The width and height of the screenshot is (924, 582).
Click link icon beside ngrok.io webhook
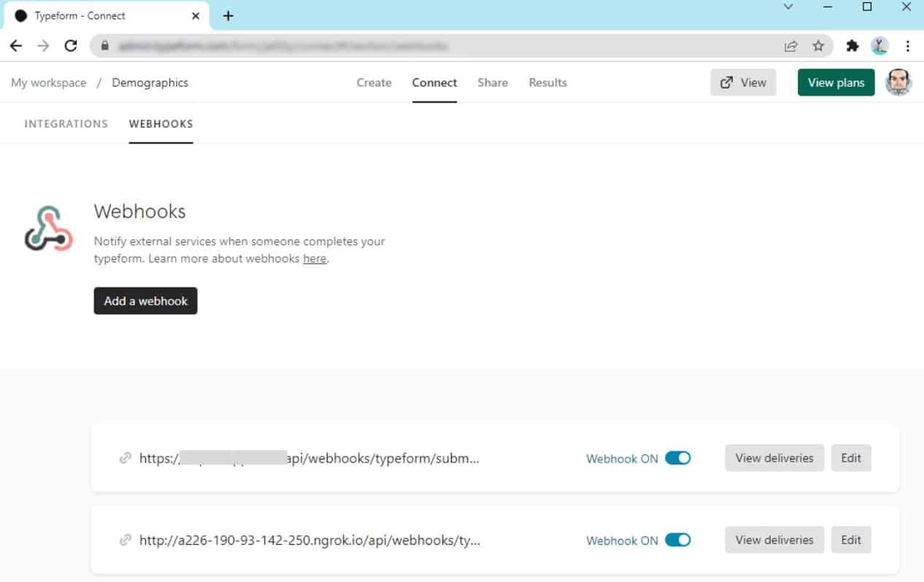[126, 540]
